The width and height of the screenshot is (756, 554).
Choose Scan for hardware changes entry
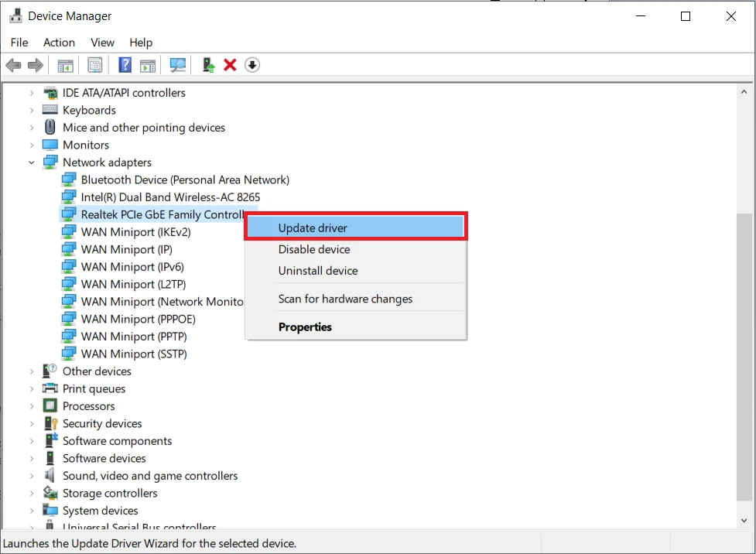coord(356,299)
